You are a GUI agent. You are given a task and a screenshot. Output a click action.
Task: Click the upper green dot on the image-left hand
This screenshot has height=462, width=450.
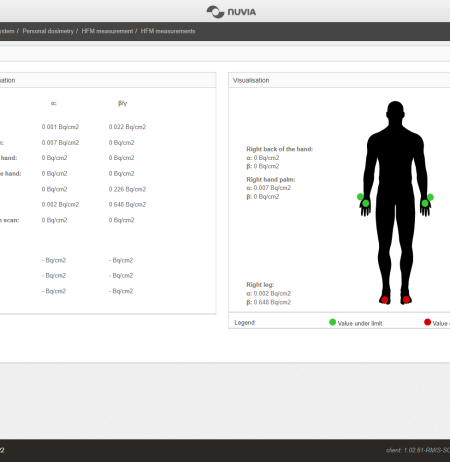[360, 197]
